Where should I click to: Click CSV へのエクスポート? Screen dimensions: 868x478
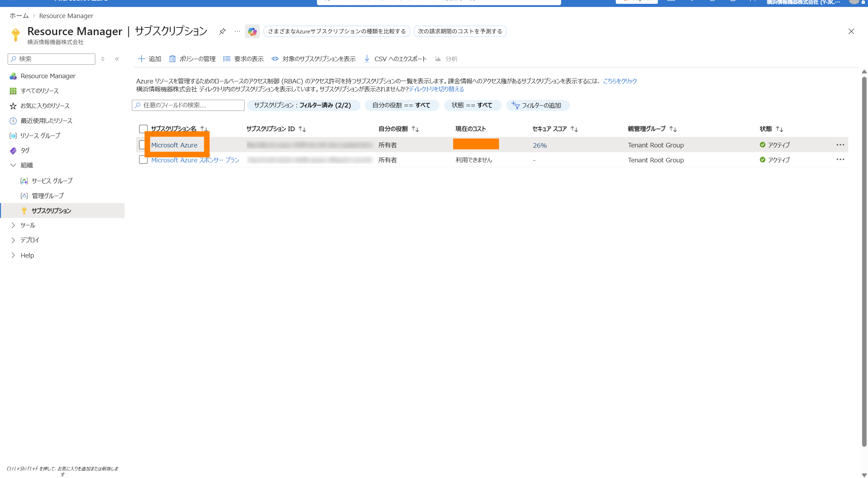[x=395, y=59]
